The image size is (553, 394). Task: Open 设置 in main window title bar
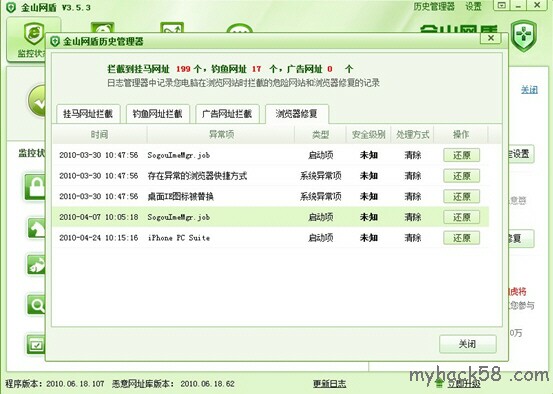pos(473,6)
